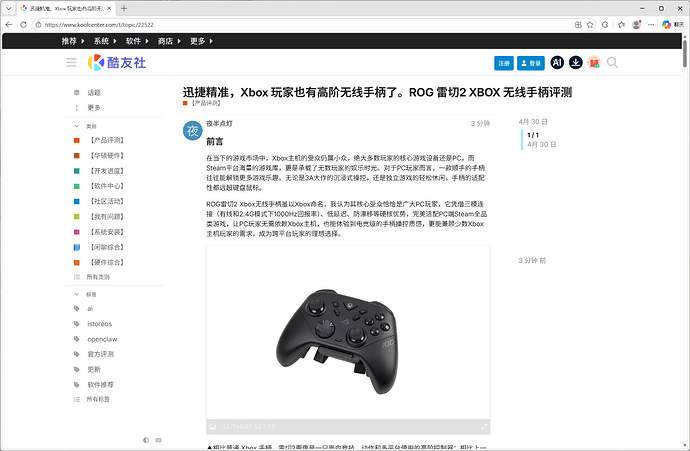
Task: Open the AI assistant round icon
Action: (557, 62)
